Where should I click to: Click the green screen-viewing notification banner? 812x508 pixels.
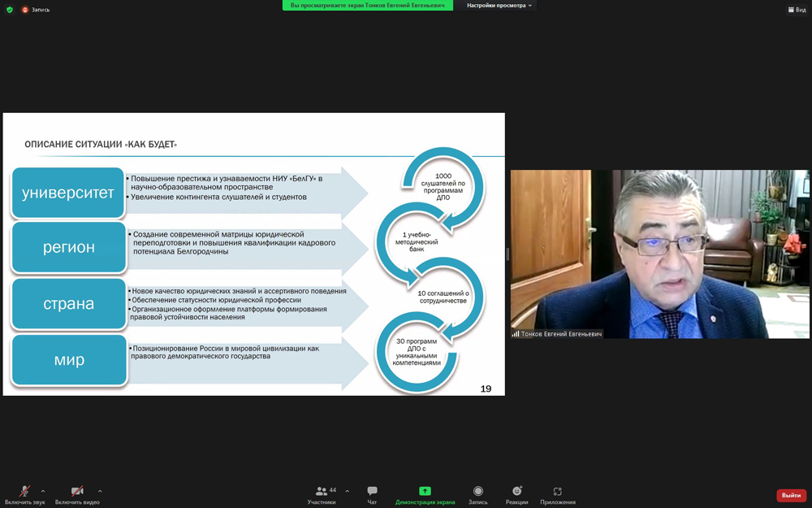(x=368, y=6)
